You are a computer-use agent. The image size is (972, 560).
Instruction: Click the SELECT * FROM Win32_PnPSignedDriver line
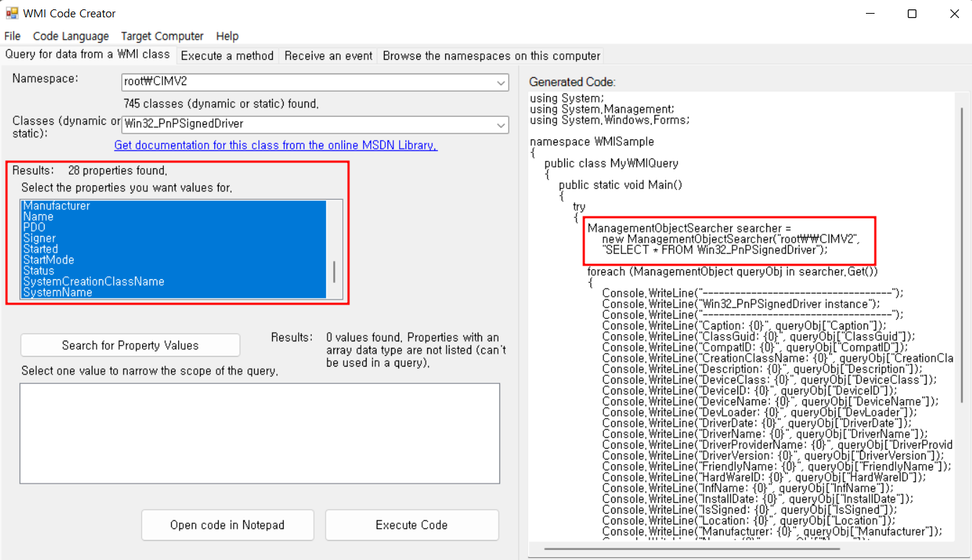click(x=715, y=250)
